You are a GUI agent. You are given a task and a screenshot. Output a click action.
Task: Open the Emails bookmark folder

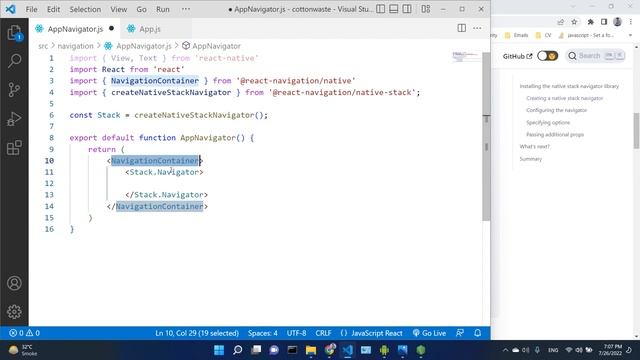[516, 36]
